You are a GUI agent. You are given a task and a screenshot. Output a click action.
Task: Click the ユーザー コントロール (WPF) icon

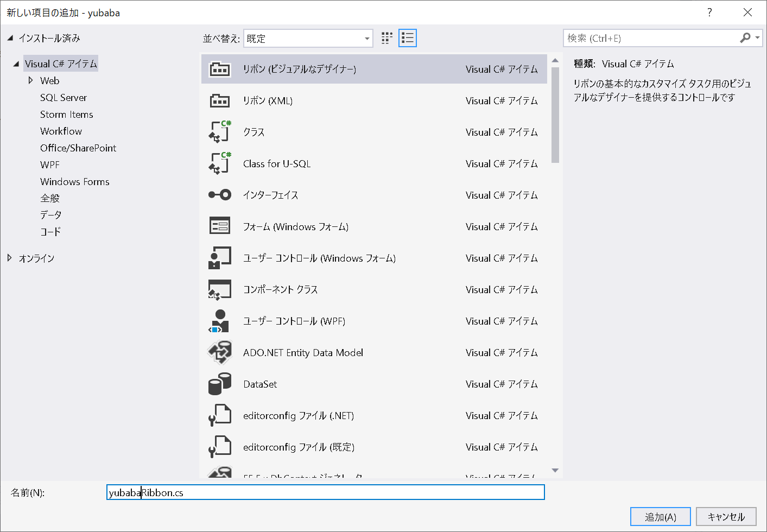click(220, 321)
